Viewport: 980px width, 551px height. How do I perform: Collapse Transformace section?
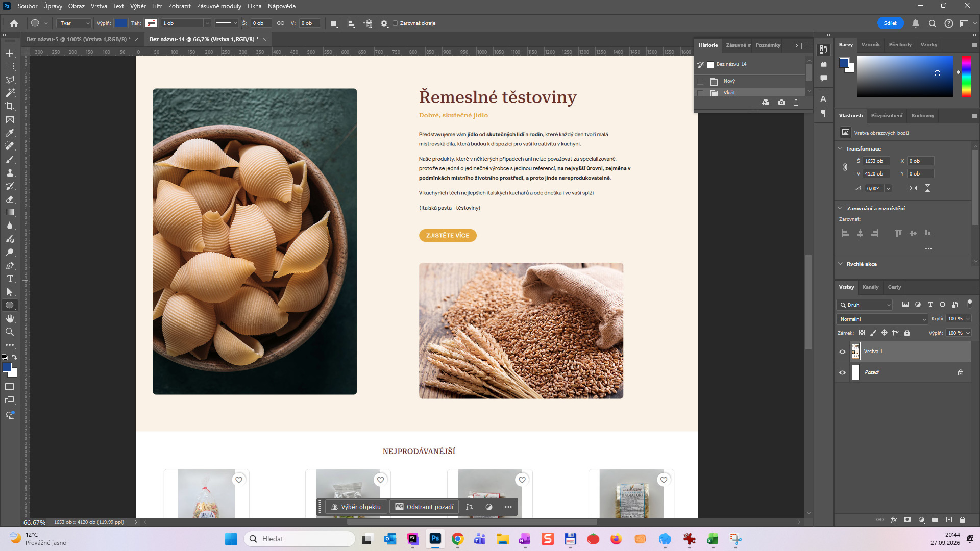click(x=840, y=148)
